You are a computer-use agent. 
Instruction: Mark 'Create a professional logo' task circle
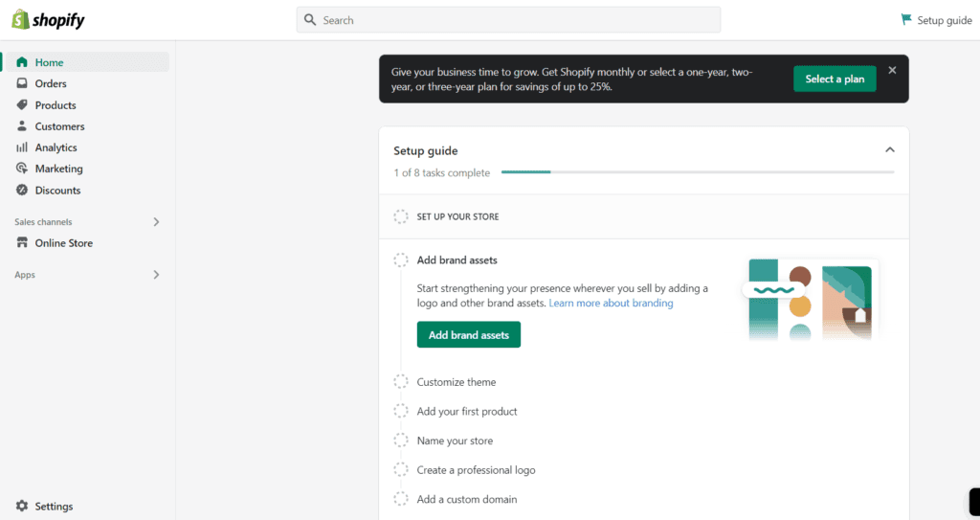(x=401, y=470)
